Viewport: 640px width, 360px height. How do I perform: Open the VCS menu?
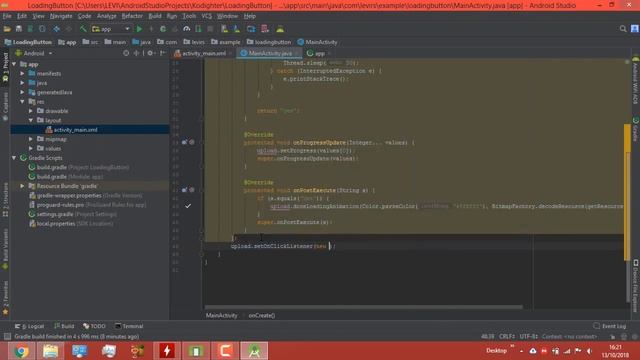(x=207, y=16)
